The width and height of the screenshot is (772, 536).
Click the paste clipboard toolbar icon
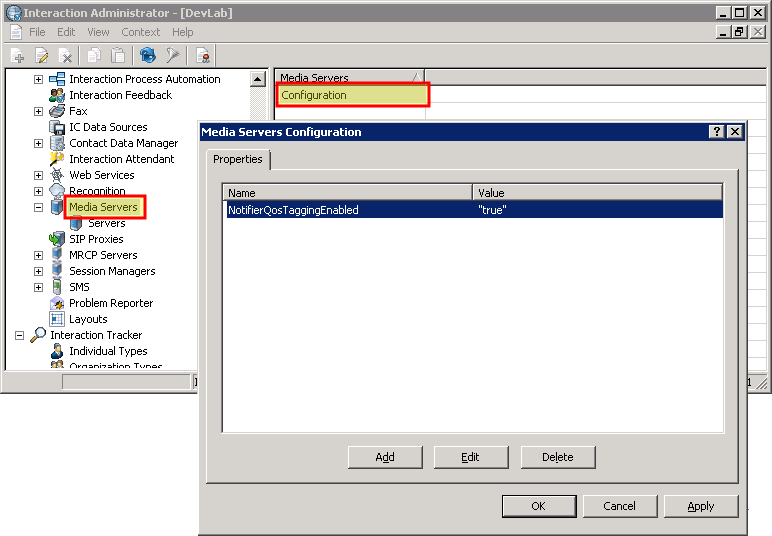[118, 56]
